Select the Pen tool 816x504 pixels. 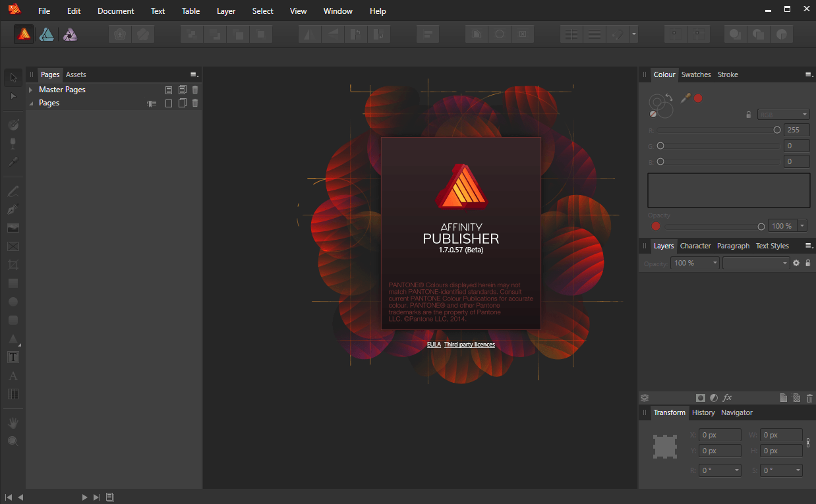coord(13,210)
